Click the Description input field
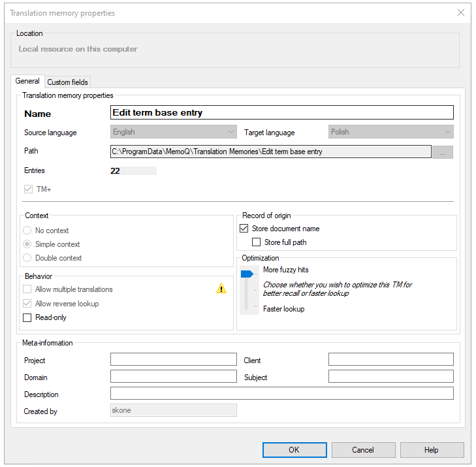 tap(281, 394)
